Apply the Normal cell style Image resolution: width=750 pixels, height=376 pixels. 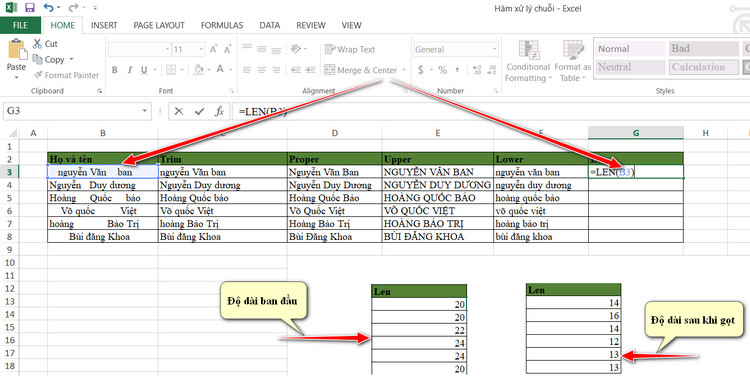pos(630,49)
